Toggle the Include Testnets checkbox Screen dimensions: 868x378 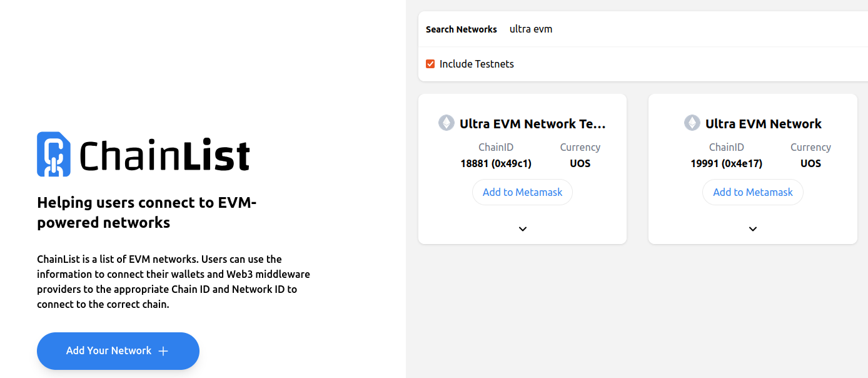430,64
